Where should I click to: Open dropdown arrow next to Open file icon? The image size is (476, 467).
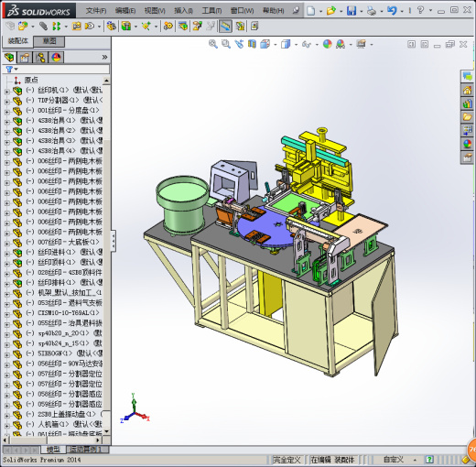[x=341, y=11]
